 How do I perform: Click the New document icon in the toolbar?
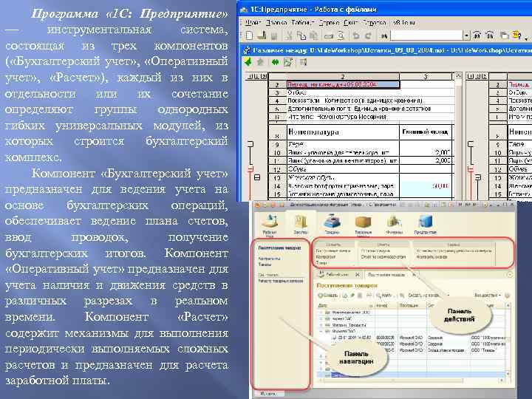[x=250, y=35]
